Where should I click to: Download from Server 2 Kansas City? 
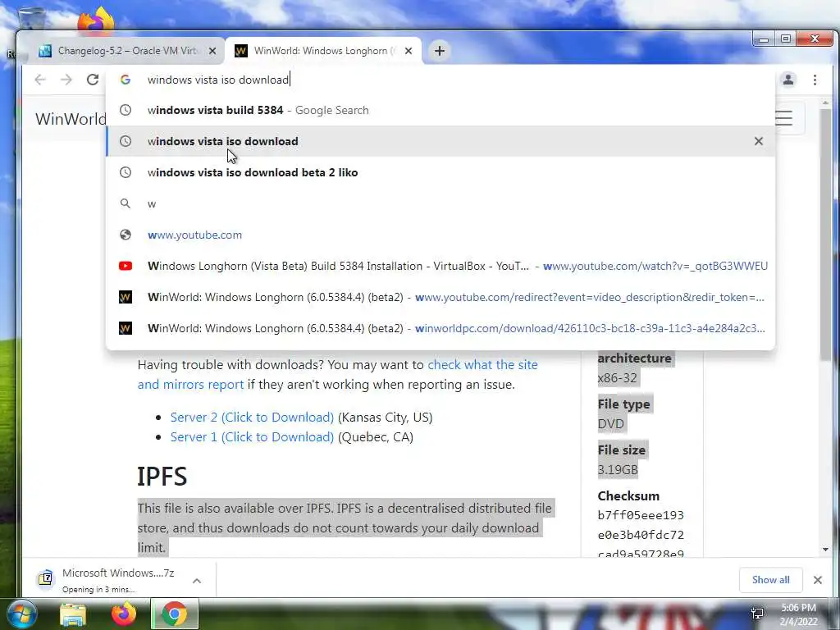pyautogui.click(x=252, y=418)
